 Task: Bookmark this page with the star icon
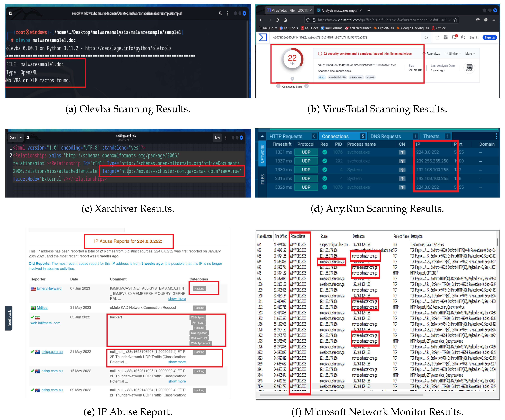click(455, 20)
